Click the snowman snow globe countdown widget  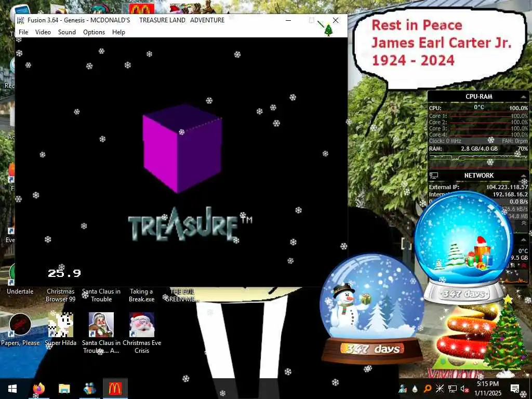pyautogui.click(x=372, y=310)
